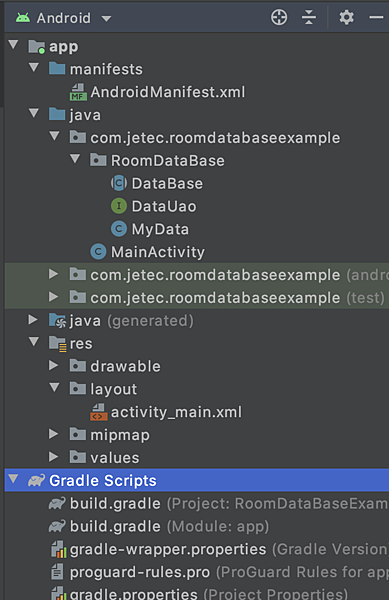
Task: Expand the mipmap folder
Action: tap(54, 434)
